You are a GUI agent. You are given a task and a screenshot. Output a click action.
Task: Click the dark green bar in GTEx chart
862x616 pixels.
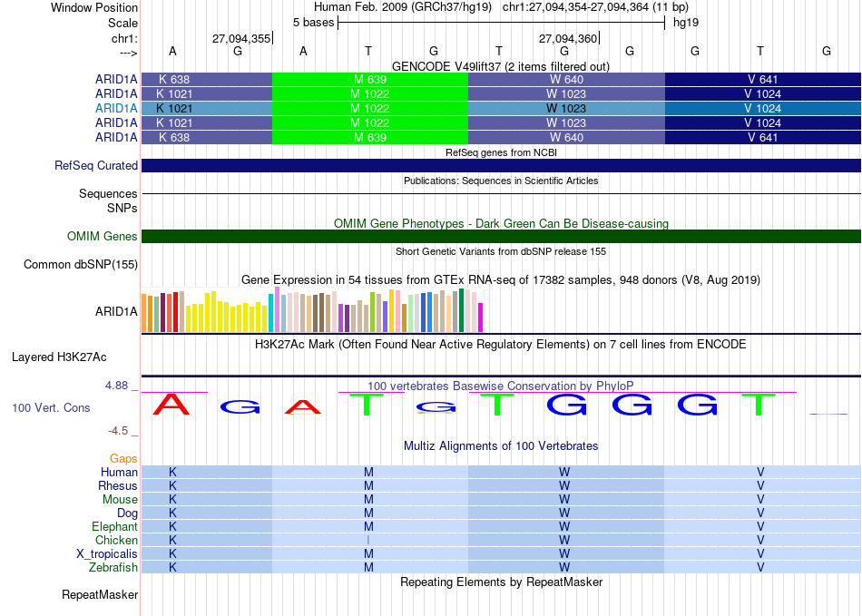tap(461, 310)
